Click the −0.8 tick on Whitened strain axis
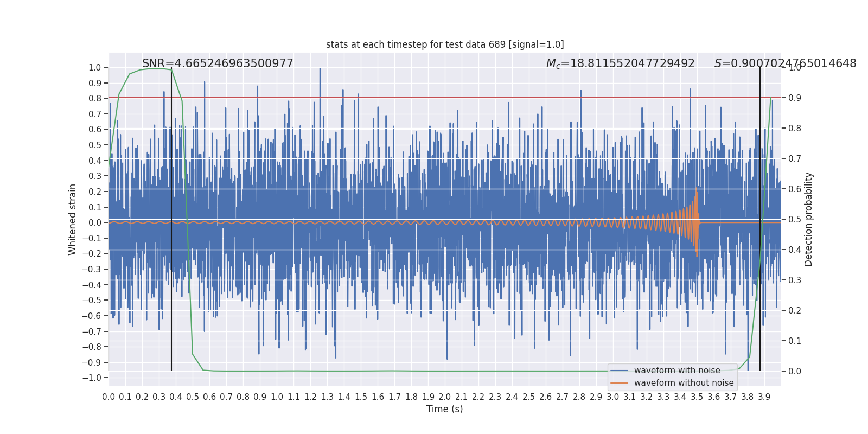The width and height of the screenshot is (868, 434). click(92, 347)
